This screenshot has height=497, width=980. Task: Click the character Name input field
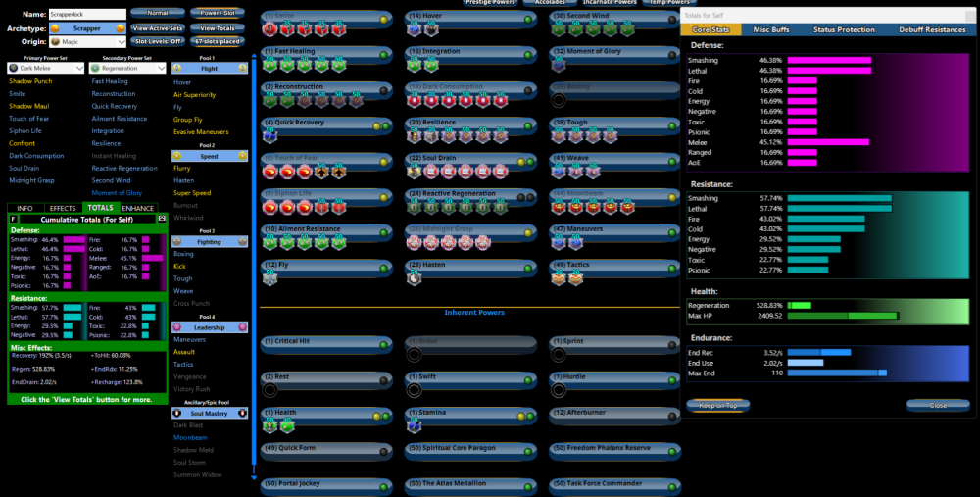pos(87,15)
